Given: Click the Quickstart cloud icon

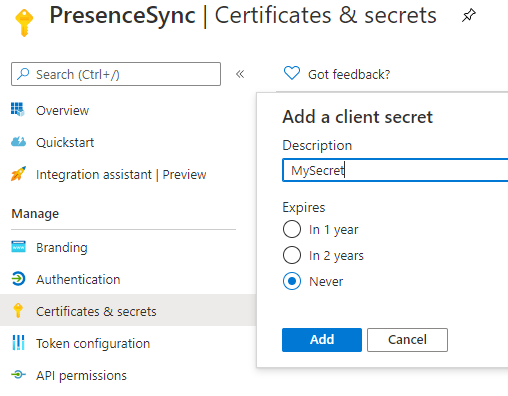Looking at the screenshot, I should (18, 142).
